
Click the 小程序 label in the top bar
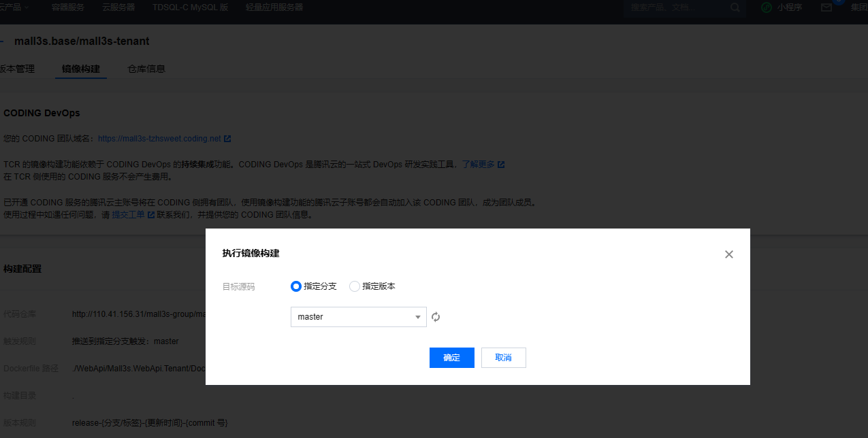click(790, 7)
